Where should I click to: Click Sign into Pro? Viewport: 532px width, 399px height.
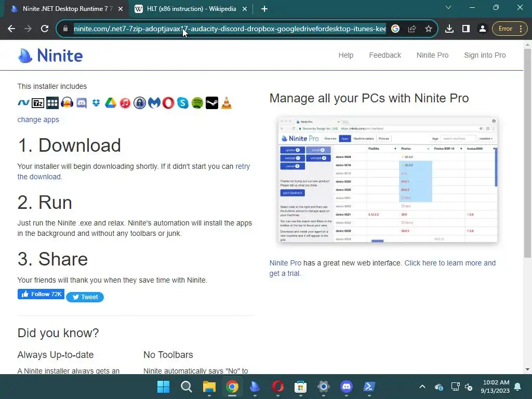(485, 55)
